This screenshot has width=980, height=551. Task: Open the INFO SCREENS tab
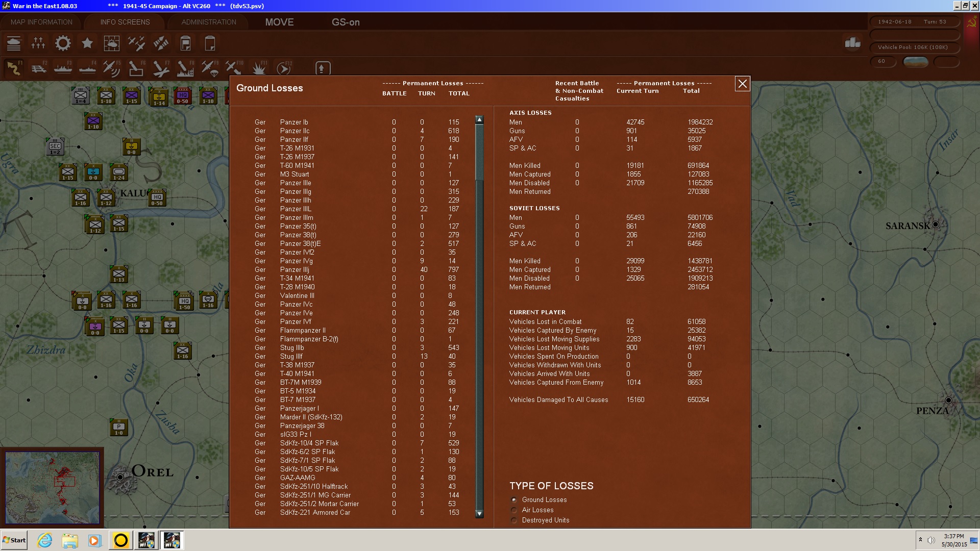pos(125,22)
